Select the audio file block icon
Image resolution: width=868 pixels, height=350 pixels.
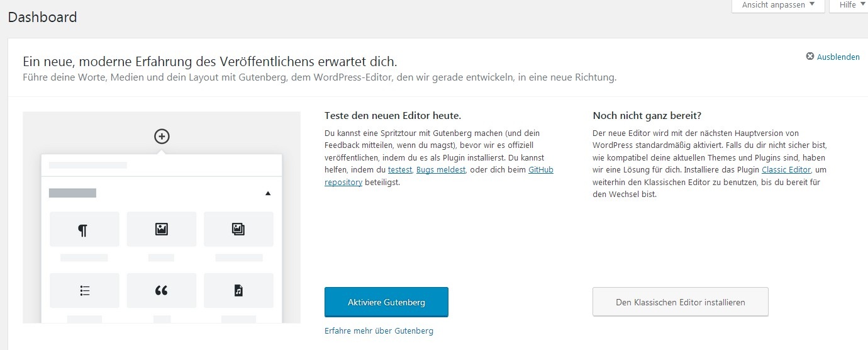pyautogui.click(x=238, y=290)
